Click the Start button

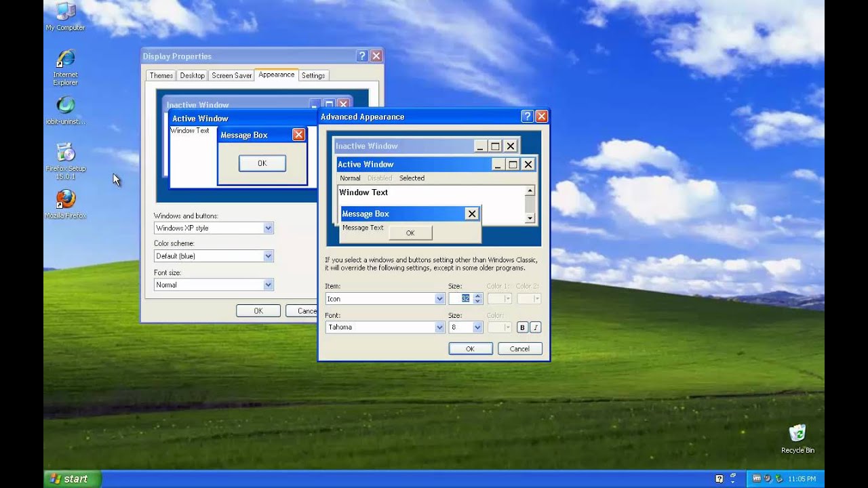(73, 479)
